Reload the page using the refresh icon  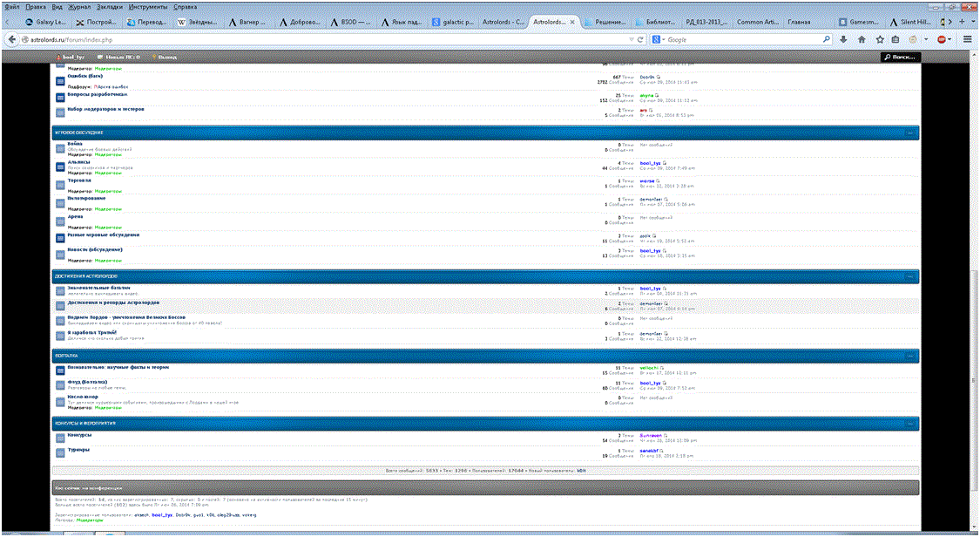(640, 39)
